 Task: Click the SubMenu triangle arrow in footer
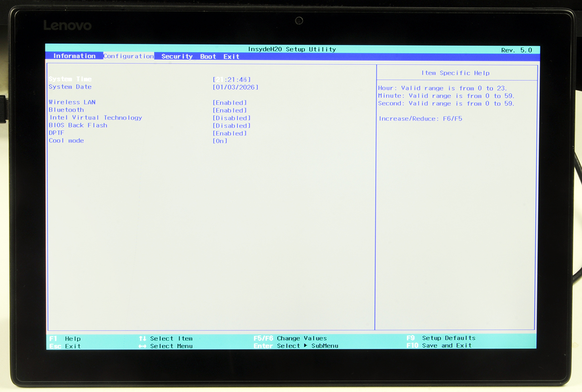[306, 346]
